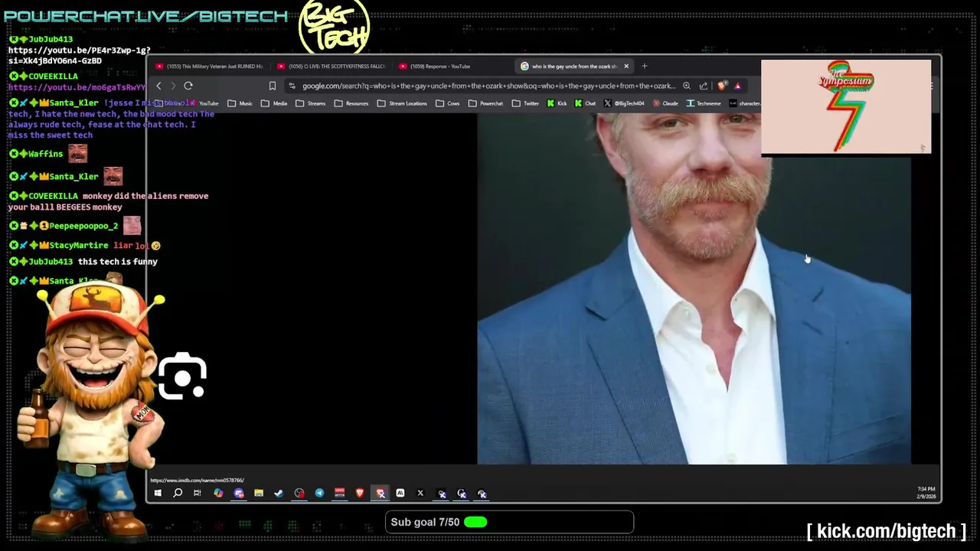980x551 pixels.
Task: Open the Music bookmarks folder
Action: (x=240, y=103)
